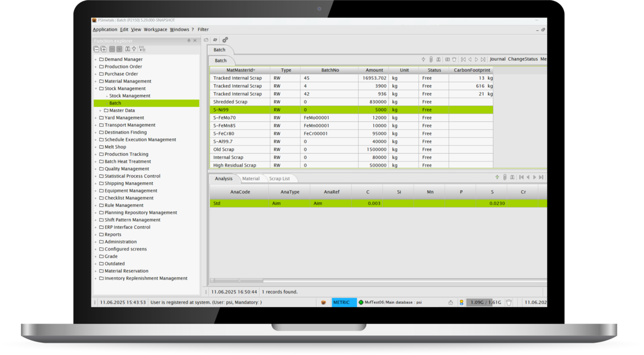Pin the Function explorer panel
644x355 pixels.
point(189,41)
